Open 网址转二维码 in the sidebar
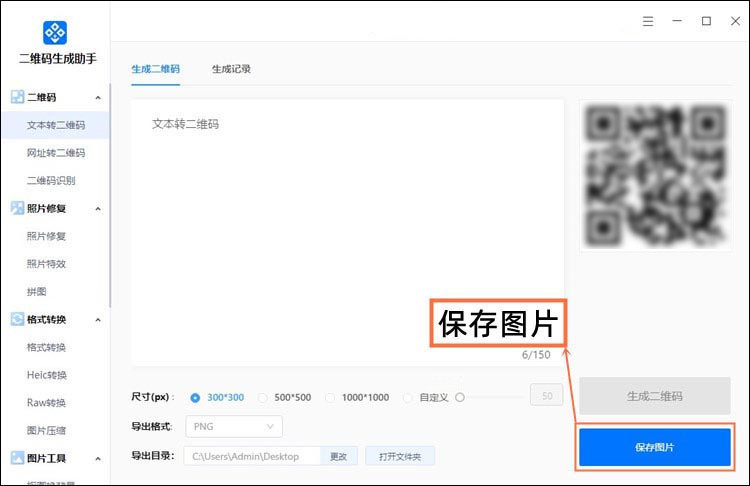 pyautogui.click(x=56, y=153)
